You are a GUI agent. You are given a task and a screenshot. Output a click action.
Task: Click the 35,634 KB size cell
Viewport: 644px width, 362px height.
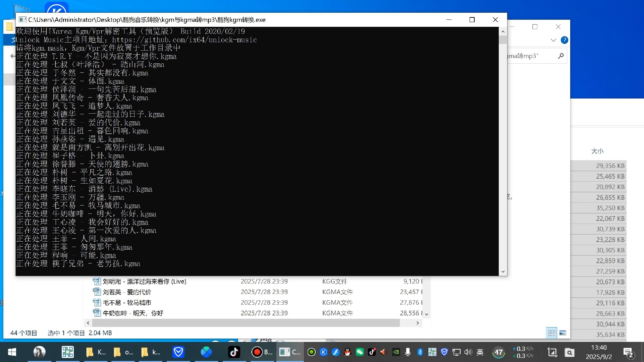610,335
